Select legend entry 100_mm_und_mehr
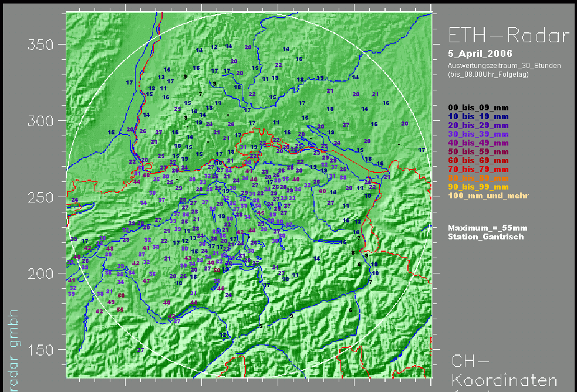The height and width of the screenshot is (392, 577). coord(488,196)
